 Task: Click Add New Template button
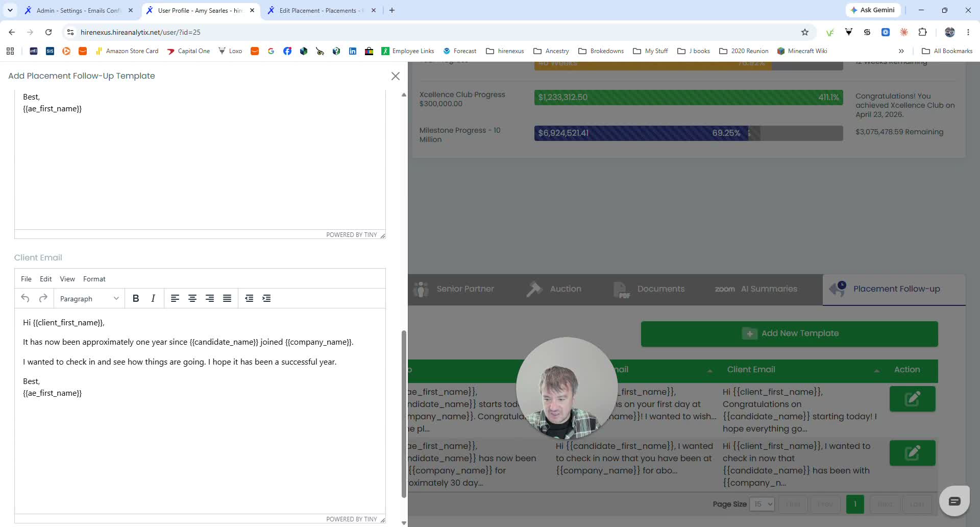pyautogui.click(x=790, y=333)
